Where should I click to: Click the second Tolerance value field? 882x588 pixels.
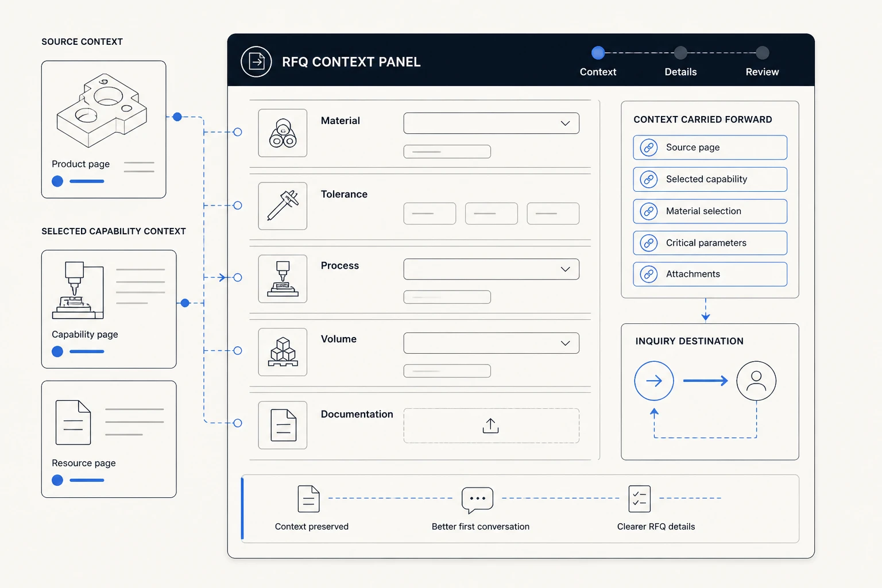click(492, 214)
